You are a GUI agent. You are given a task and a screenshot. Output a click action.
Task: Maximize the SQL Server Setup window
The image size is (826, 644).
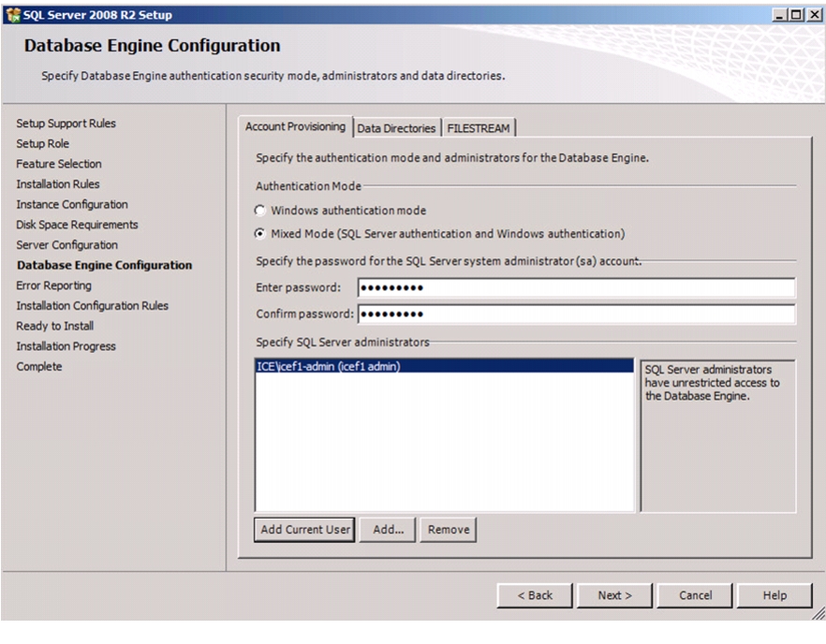pyautogui.click(x=796, y=15)
